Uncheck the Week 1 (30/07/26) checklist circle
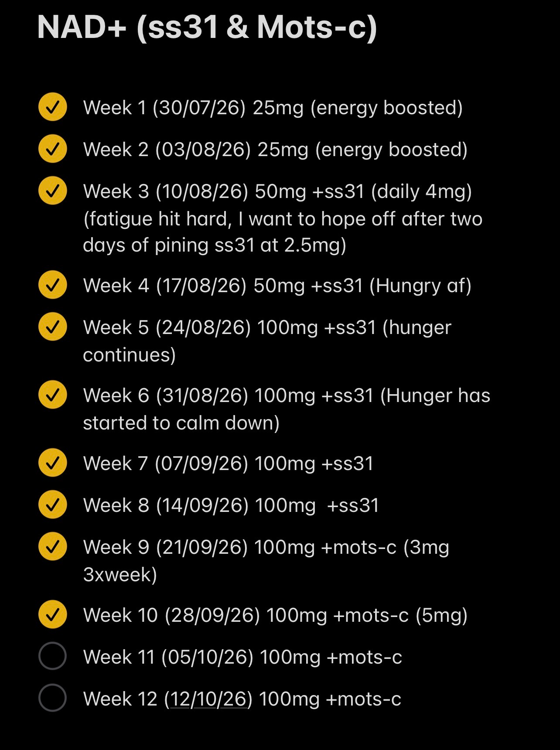 (x=52, y=107)
